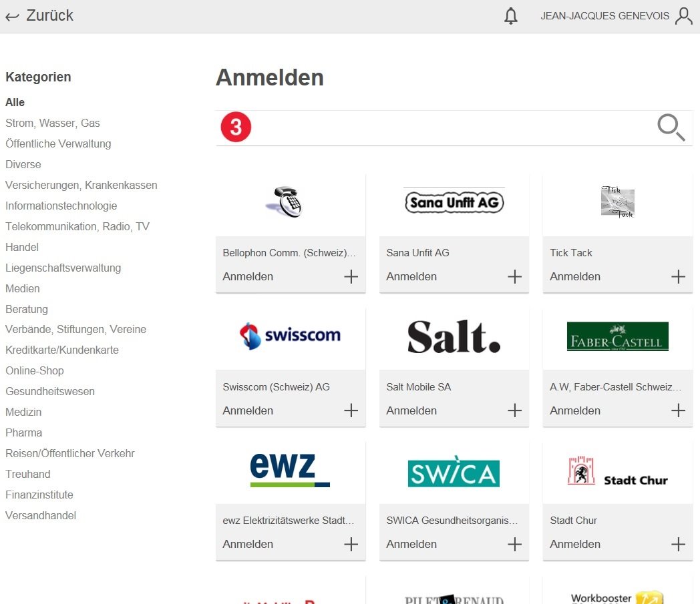The height and width of the screenshot is (604, 700).
Task: Filter by Versicherungen, Krankenkassen
Action: 81,185
